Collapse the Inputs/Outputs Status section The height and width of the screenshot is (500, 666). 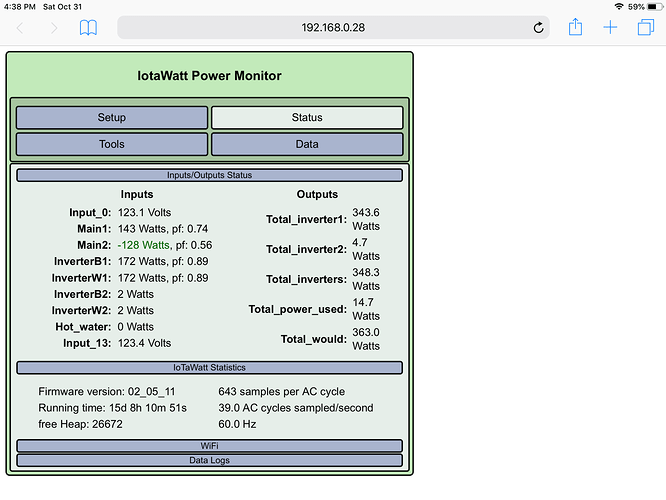tap(209, 175)
